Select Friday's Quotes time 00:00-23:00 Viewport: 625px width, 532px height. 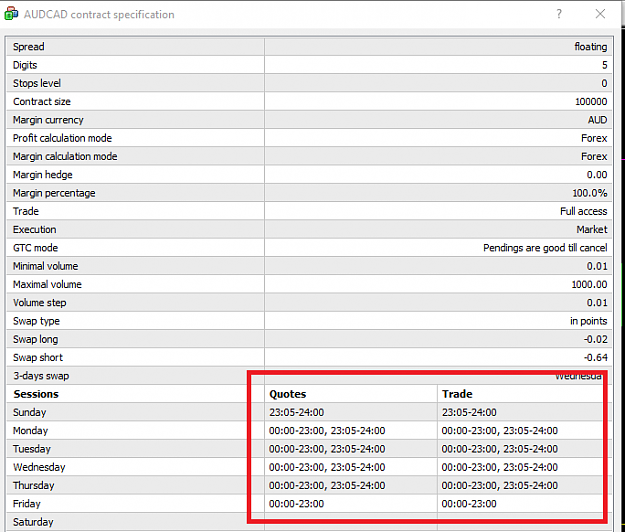(x=296, y=504)
